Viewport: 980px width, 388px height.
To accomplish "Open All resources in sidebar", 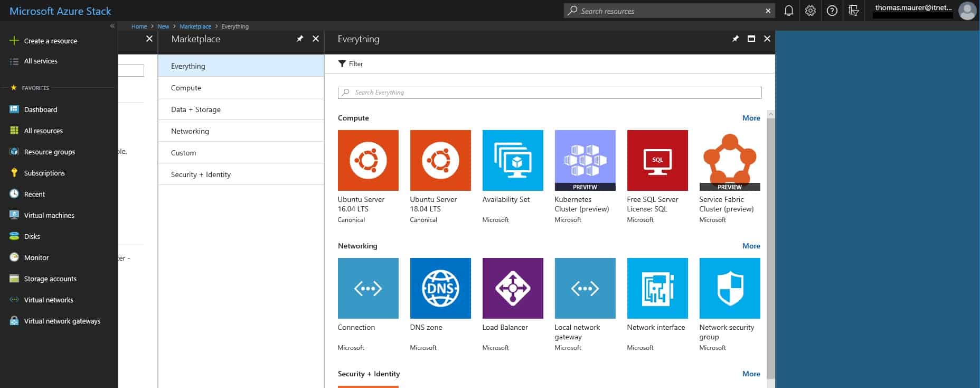I will pos(43,131).
